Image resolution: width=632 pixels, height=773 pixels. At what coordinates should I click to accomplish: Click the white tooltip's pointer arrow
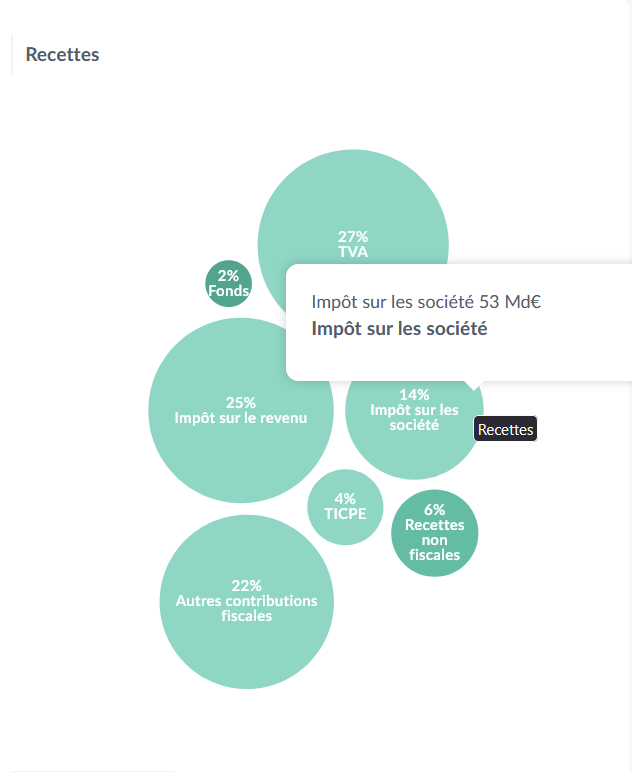coord(476,385)
